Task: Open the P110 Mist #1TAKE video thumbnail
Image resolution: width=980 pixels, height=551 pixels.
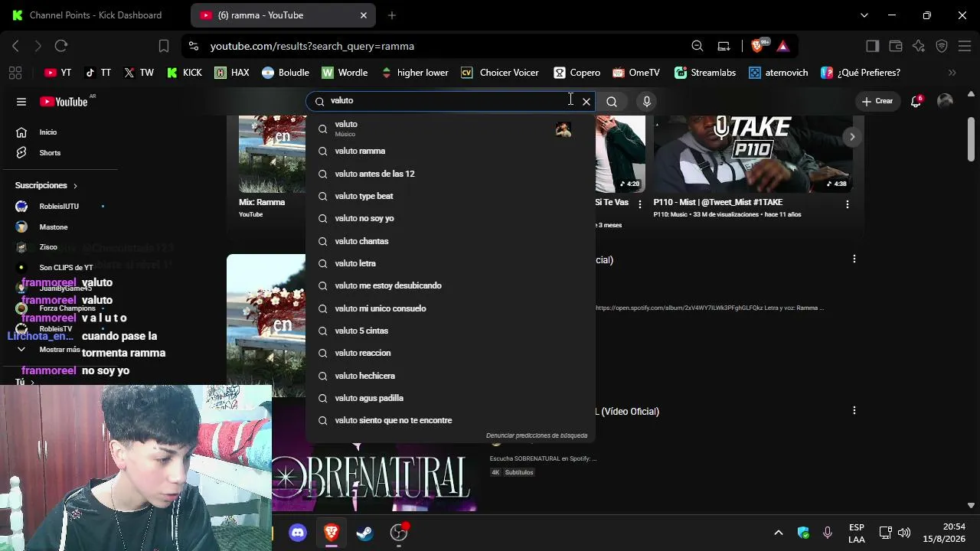Action: pyautogui.click(x=753, y=153)
